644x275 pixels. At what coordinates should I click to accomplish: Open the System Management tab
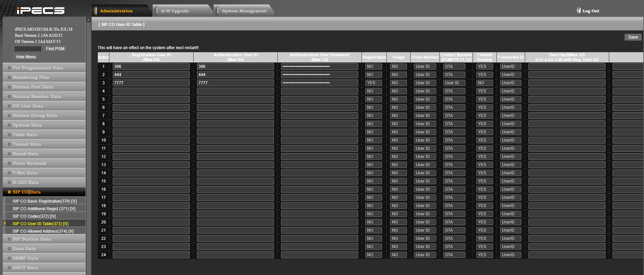coord(244,11)
